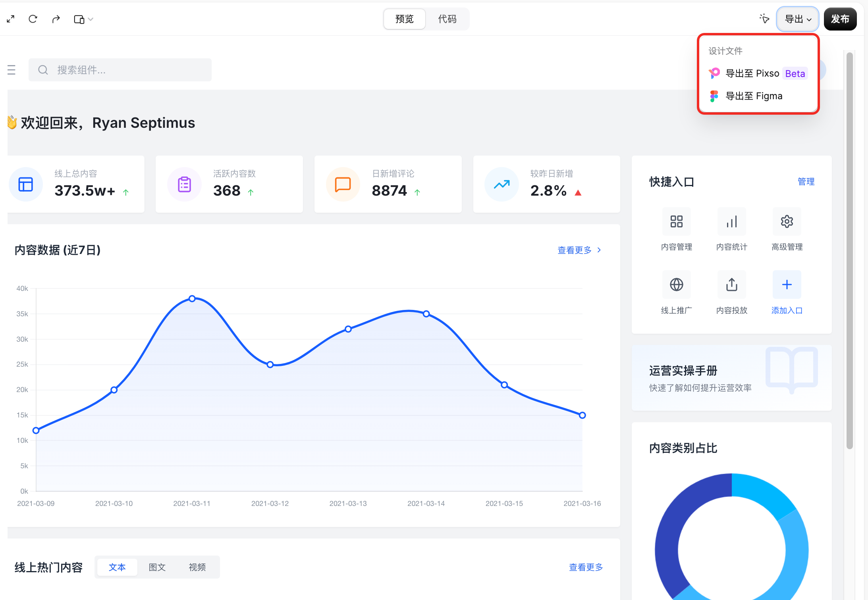Select the 文本 segment option
Screen dimensions: 868x600
pyautogui.click(x=117, y=567)
